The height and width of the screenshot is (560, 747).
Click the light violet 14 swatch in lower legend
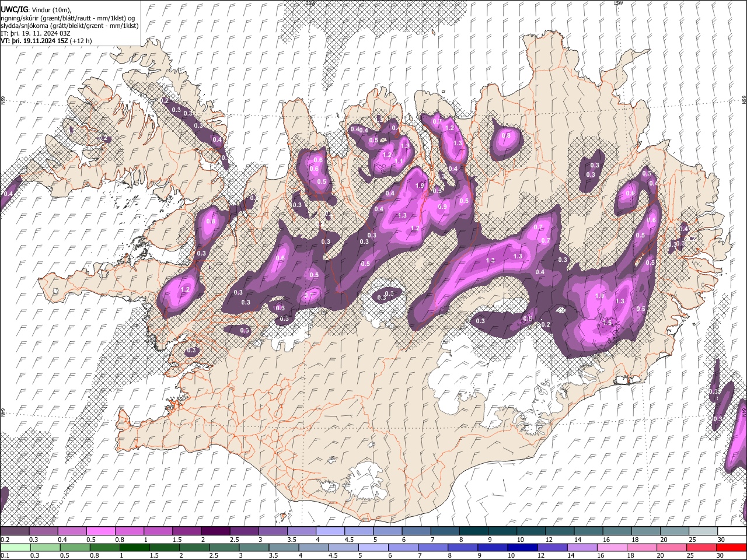582,547
